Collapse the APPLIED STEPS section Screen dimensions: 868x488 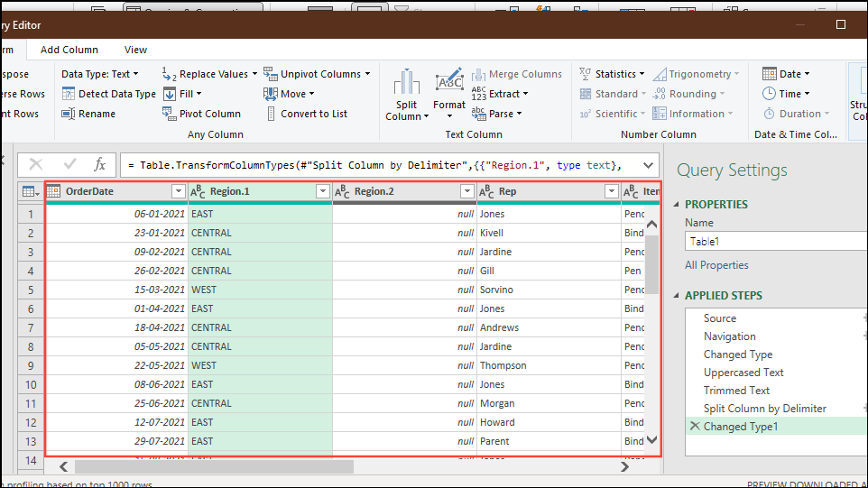[677, 296]
